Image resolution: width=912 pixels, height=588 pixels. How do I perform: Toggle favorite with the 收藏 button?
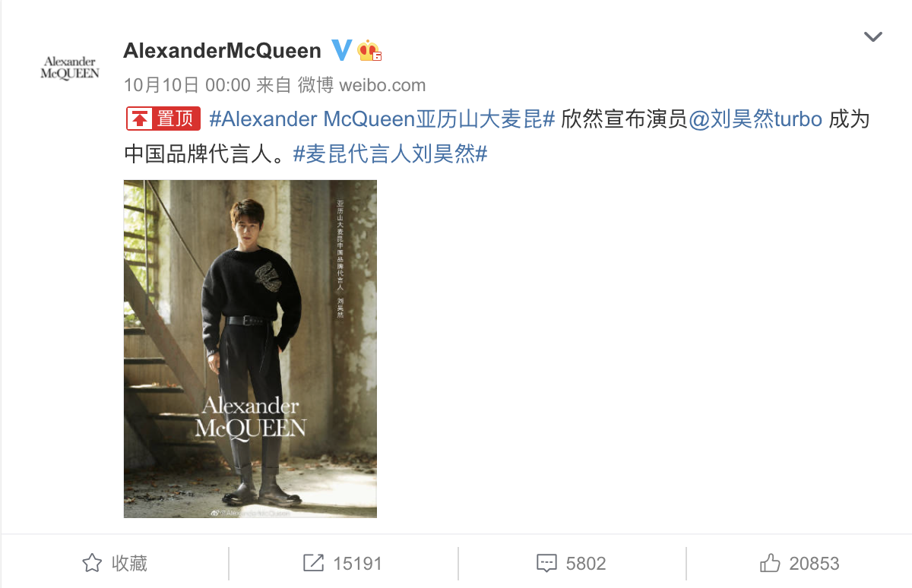(114, 563)
